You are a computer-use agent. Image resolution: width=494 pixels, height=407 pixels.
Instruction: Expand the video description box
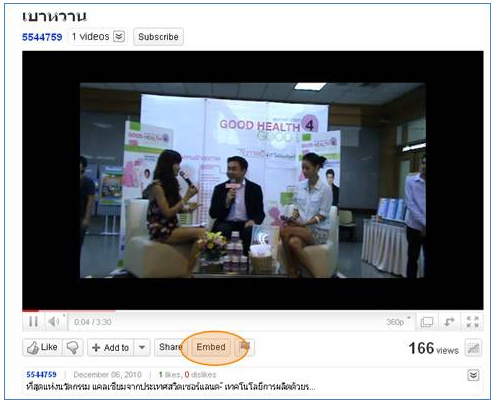coord(473,375)
